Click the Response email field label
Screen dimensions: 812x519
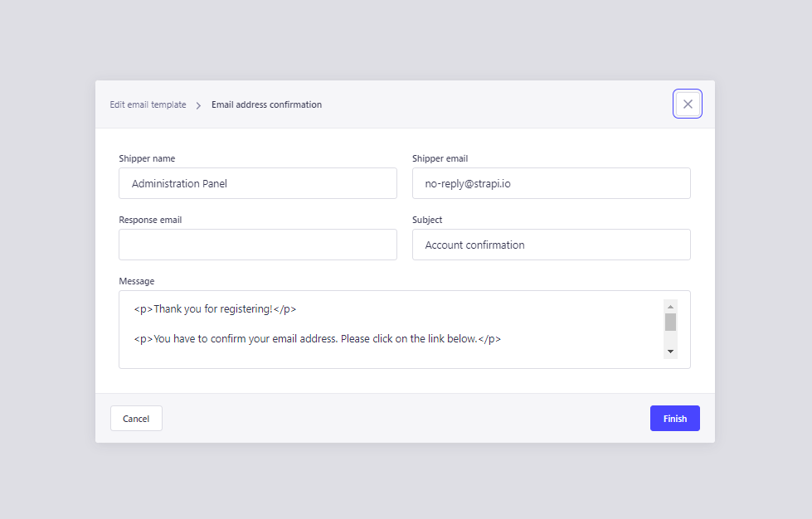149,220
